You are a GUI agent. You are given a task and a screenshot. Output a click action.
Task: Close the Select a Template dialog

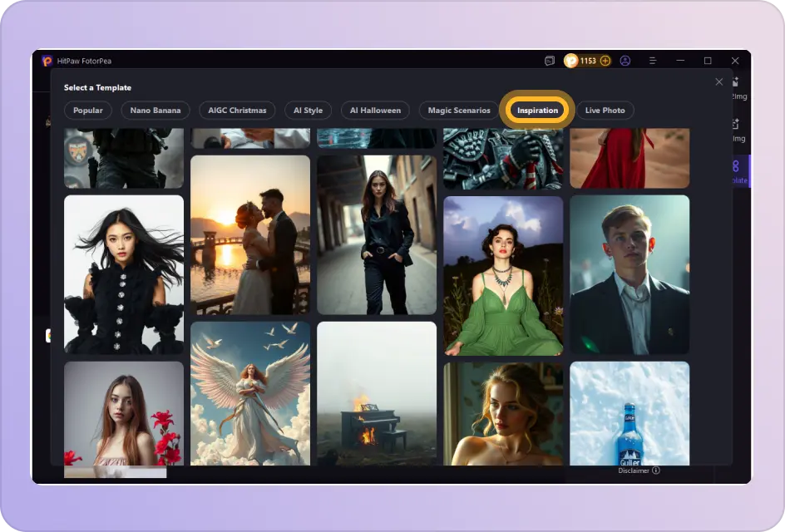pyautogui.click(x=719, y=81)
